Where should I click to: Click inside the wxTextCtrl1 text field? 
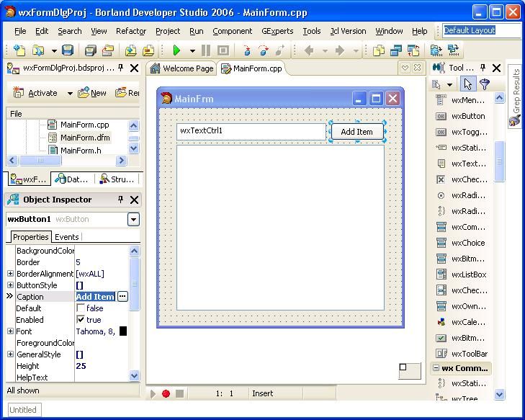(x=251, y=131)
